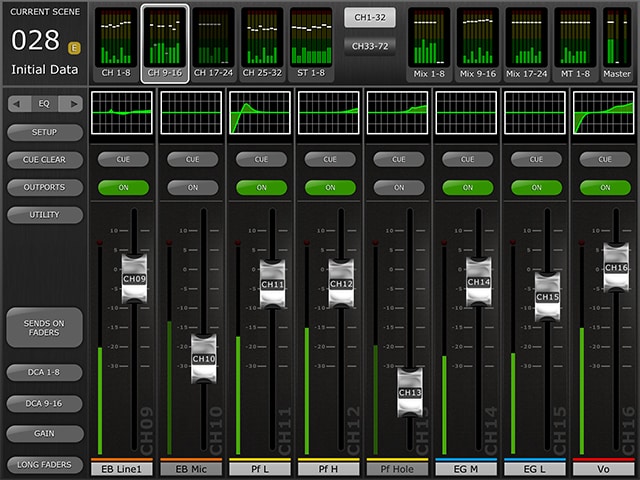Open the Master meter block
The height and width of the screenshot is (480, 640).
point(616,42)
